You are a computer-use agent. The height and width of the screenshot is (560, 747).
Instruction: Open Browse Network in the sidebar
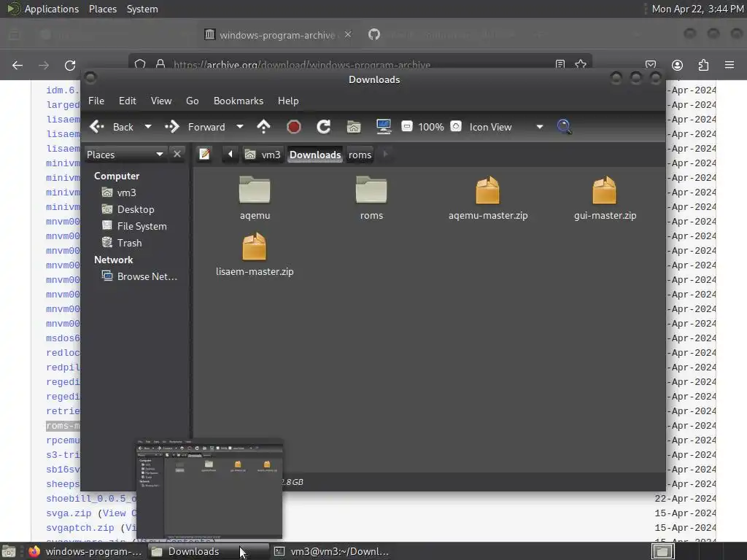tap(139, 276)
